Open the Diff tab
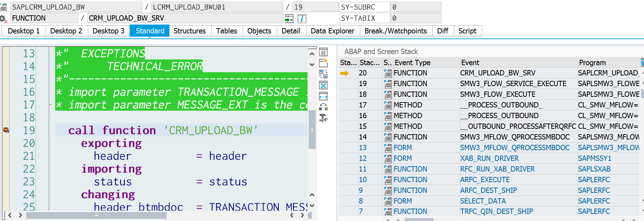 pos(443,31)
